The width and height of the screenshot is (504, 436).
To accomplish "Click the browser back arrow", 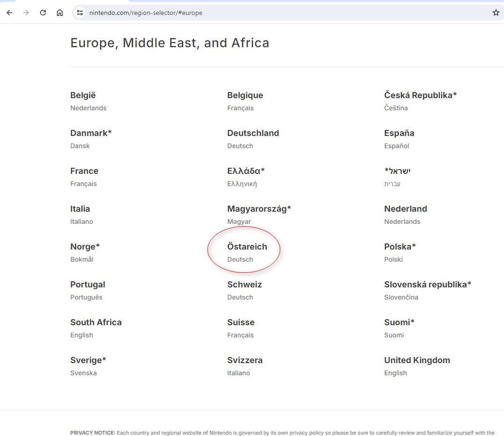I will tap(10, 13).
